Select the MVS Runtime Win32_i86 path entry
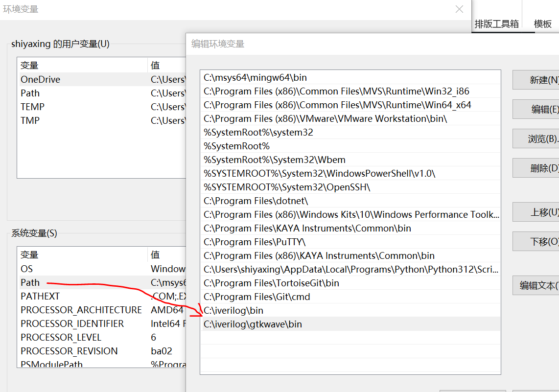 (x=350, y=91)
